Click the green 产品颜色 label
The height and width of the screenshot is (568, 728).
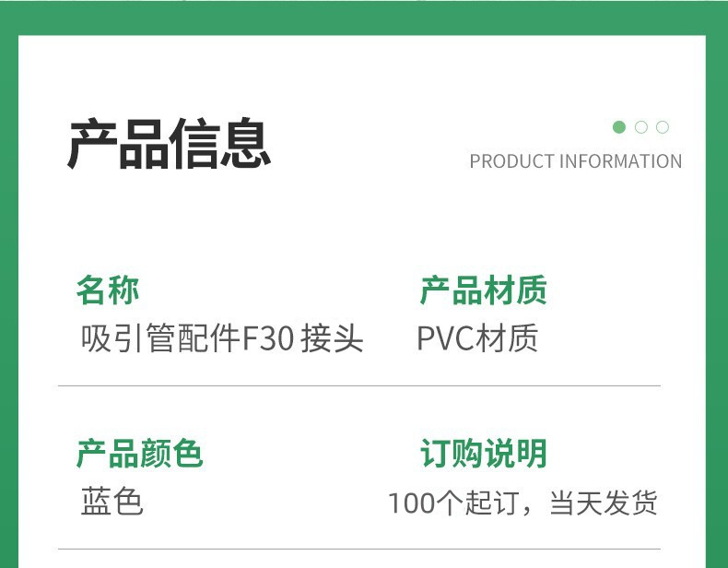click(140, 454)
